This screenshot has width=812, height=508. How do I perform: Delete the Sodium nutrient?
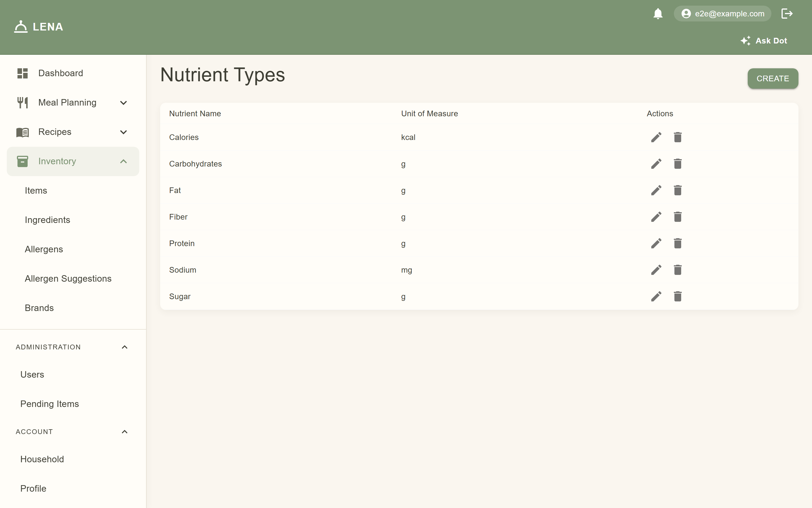[x=678, y=270]
